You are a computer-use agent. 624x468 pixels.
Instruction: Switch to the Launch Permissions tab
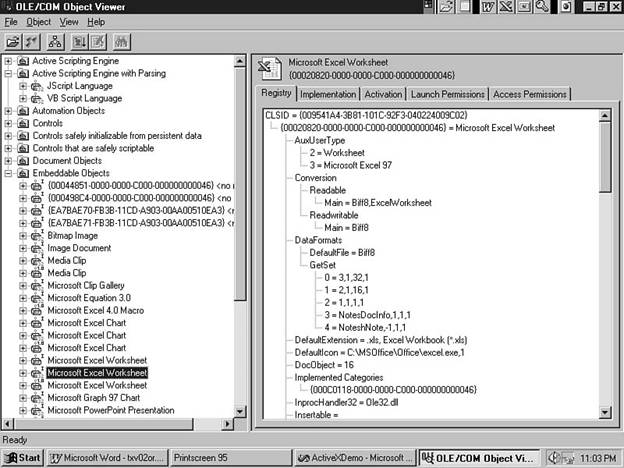(447, 94)
